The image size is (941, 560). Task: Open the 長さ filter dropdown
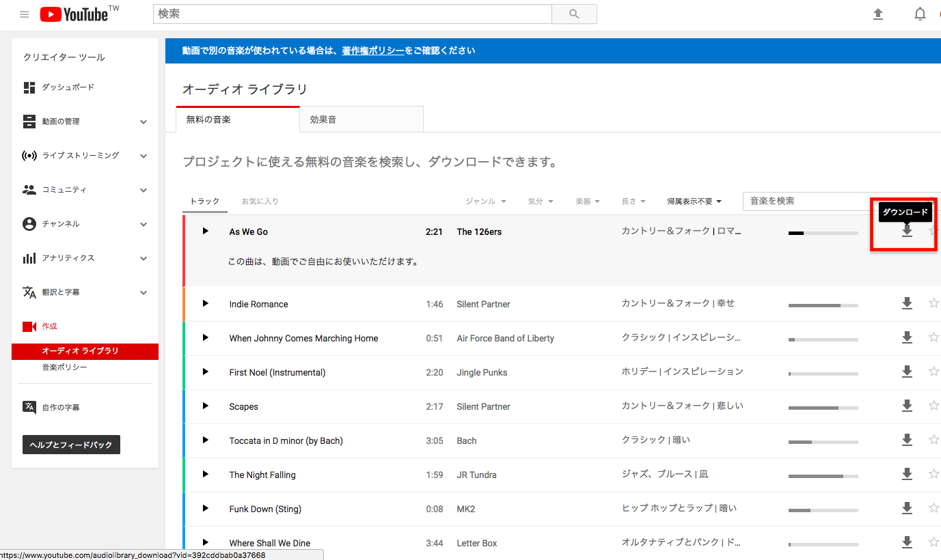point(633,201)
